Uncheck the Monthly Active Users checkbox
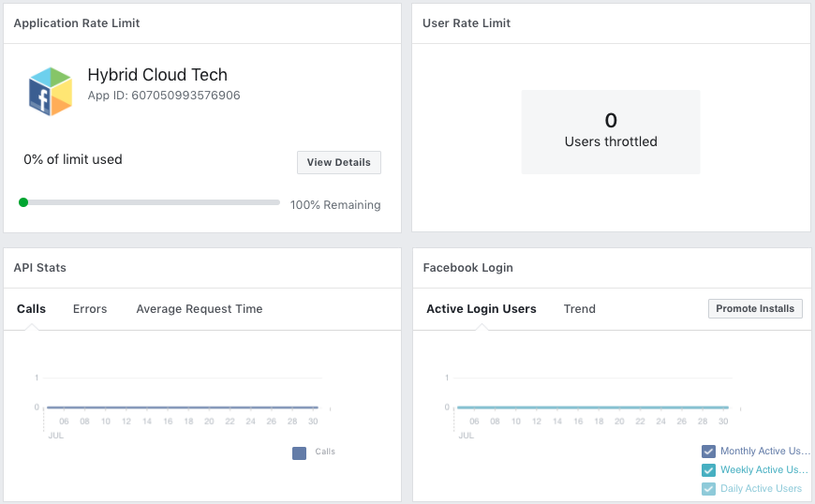The image size is (815, 504). 708,451
